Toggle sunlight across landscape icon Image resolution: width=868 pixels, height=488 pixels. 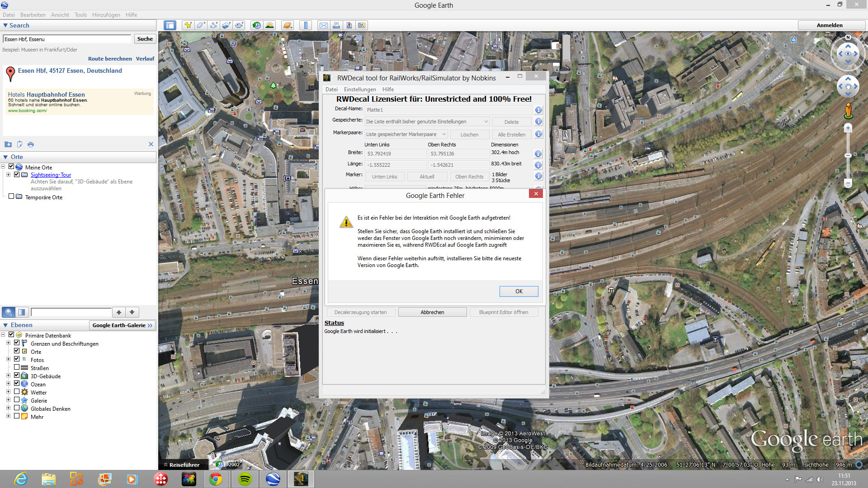click(269, 25)
